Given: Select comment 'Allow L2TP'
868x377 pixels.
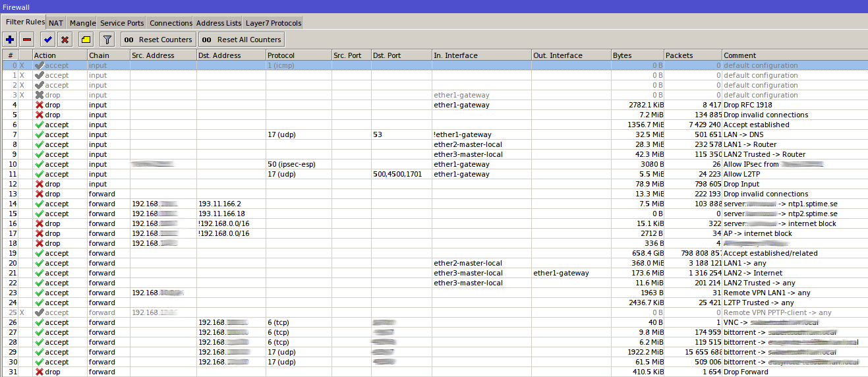Looking at the screenshot, I should click(x=741, y=174).
